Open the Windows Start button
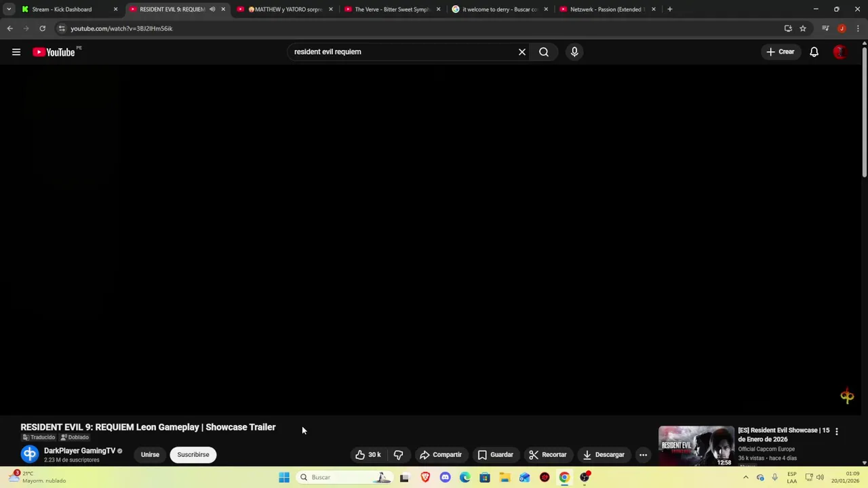868x488 pixels. coord(284,477)
